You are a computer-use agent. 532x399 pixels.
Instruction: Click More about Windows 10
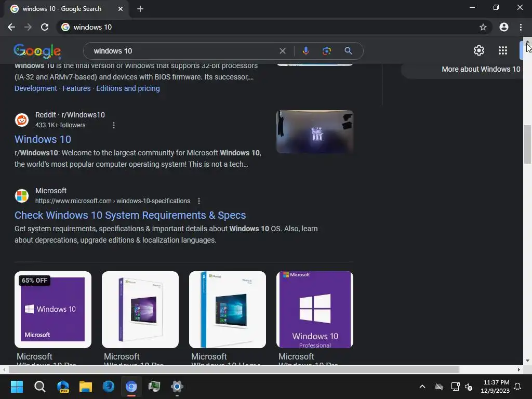(481, 69)
